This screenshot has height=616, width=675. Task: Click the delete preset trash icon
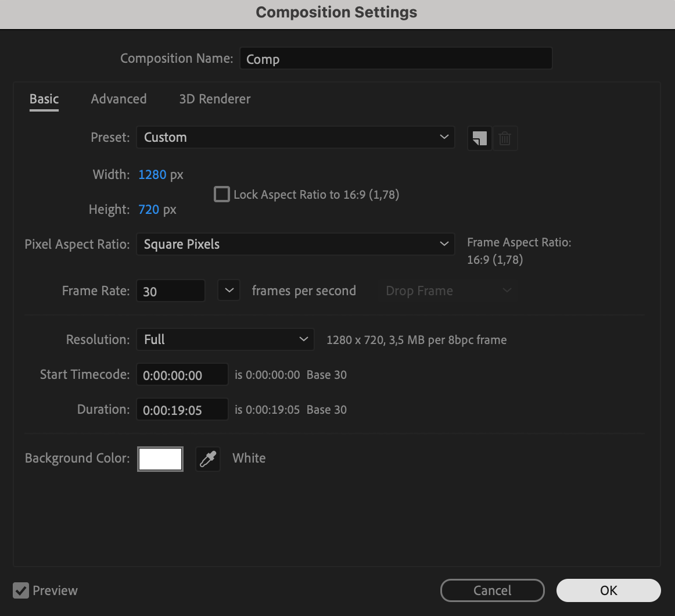coord(505,138)
